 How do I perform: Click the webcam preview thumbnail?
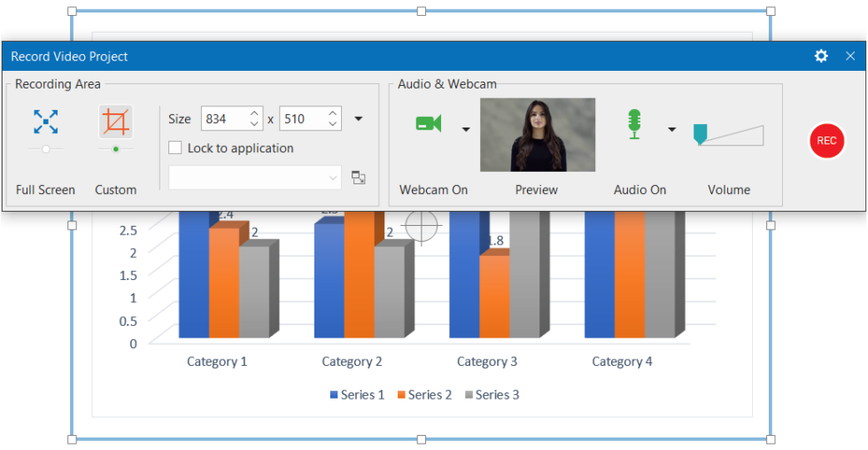pos(538,135)
